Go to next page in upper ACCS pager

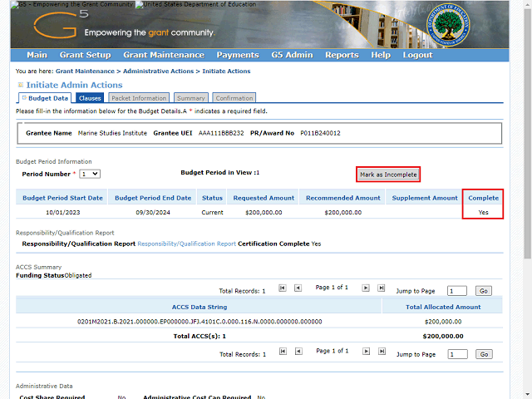tap(366, 288)
